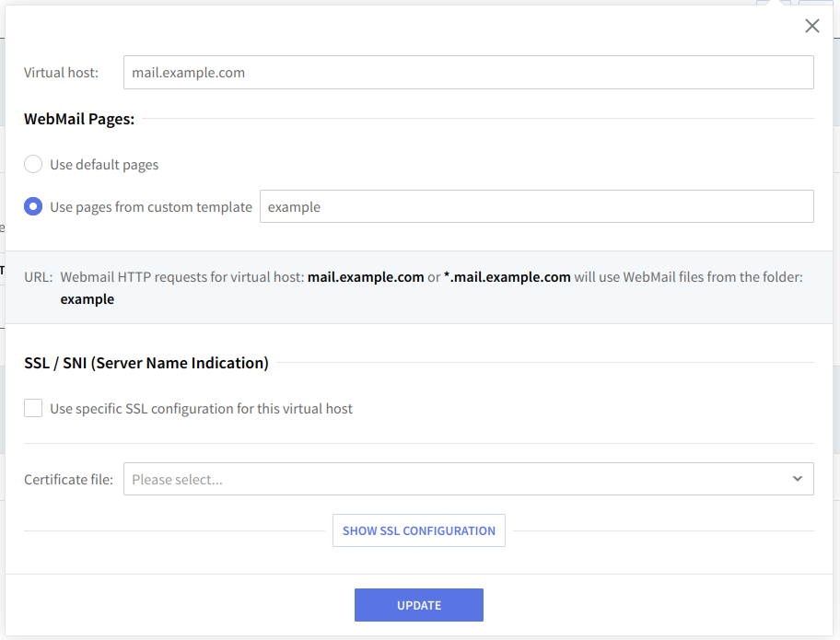Screen dimensions: 840x640
Task: Open the Certificate file select box
Action: (468, 479)
